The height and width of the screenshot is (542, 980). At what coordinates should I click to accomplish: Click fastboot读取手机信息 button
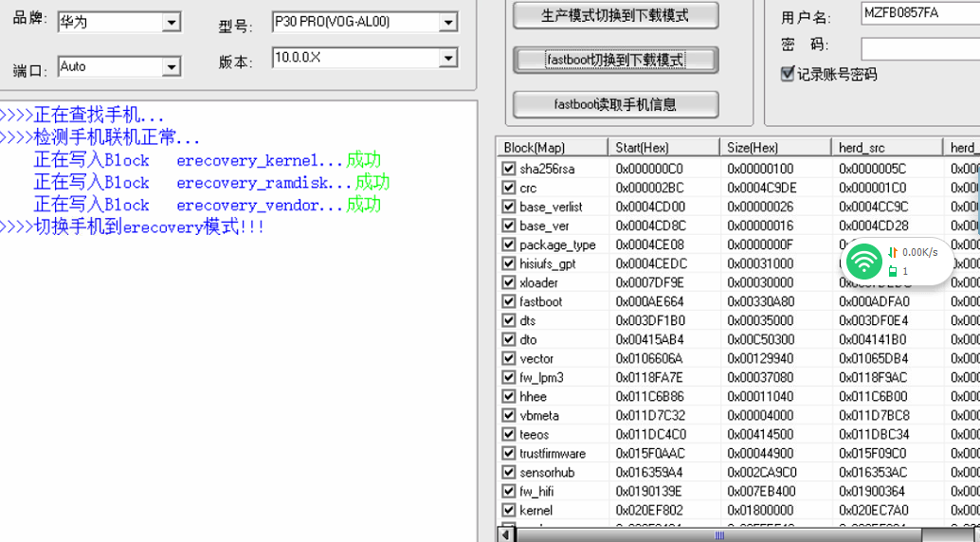click(x=616, y=104)
